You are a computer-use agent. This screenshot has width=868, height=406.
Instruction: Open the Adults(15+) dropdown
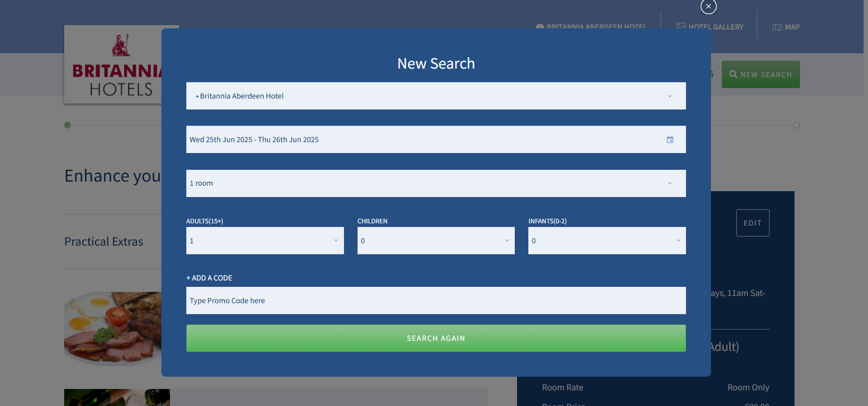[x=265, y=241]
